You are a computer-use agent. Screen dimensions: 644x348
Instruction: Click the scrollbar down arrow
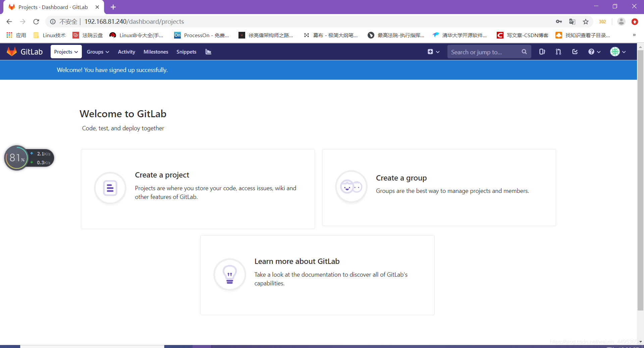640,342
